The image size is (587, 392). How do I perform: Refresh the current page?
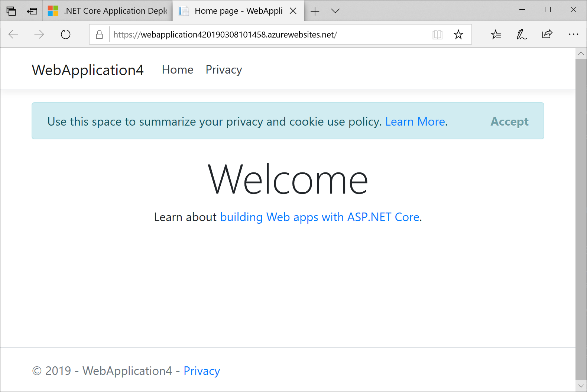[65, 35]
